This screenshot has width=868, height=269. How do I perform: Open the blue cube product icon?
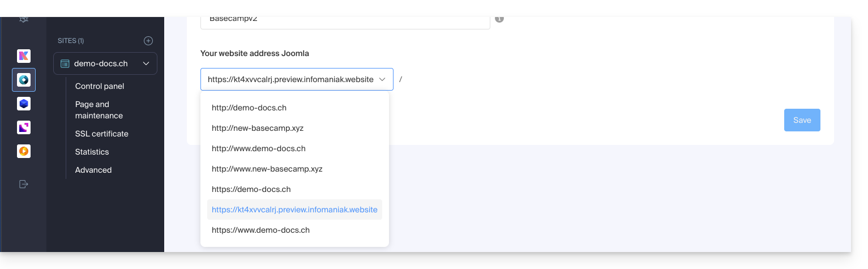coord(24,104)
